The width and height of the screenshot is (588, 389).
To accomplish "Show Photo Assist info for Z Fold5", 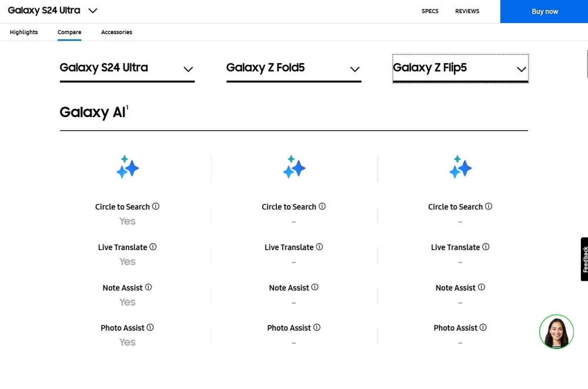I will [317, 327].
